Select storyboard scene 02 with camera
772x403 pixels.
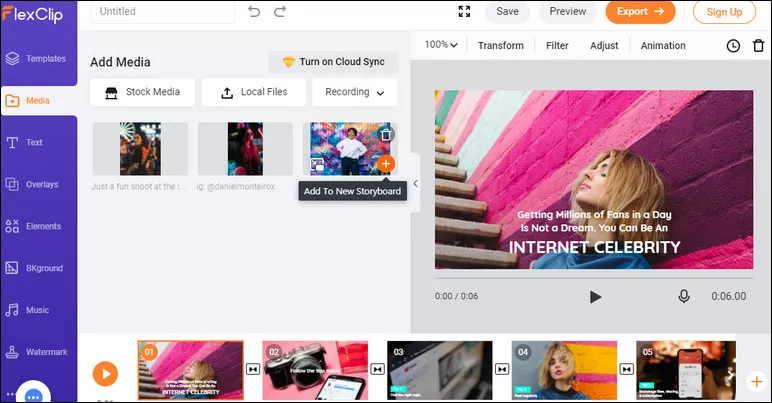pyautogui.click(x=315, y=370)
